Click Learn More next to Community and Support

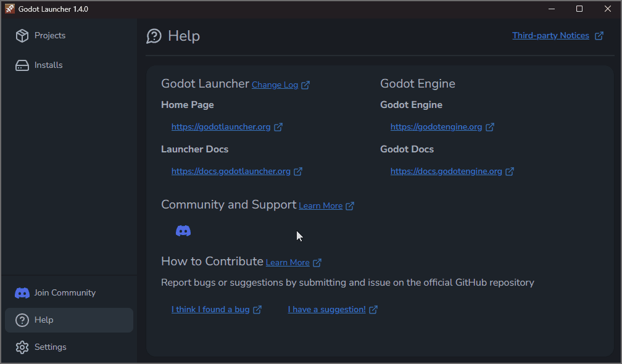click(x=321, y=205)
